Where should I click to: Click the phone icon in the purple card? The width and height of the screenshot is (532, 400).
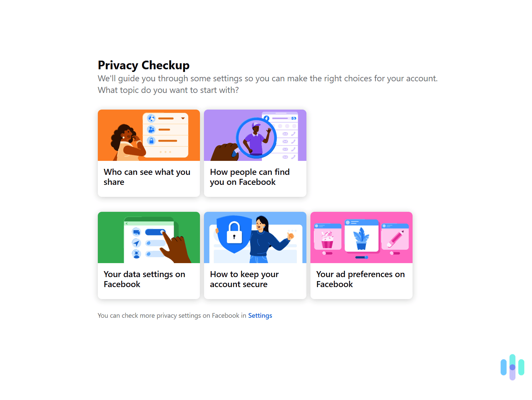tap(293, 134)
